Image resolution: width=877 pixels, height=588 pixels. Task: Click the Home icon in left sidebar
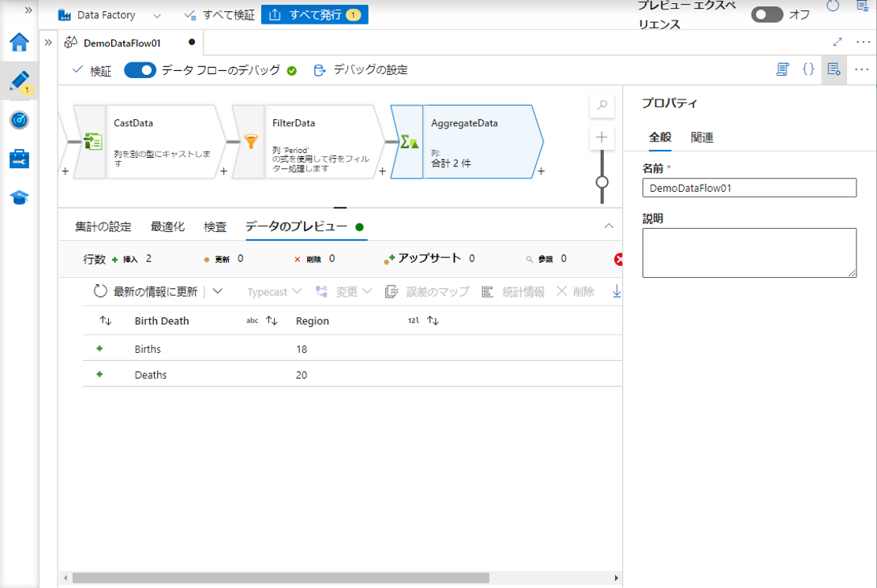coord(19,43)
